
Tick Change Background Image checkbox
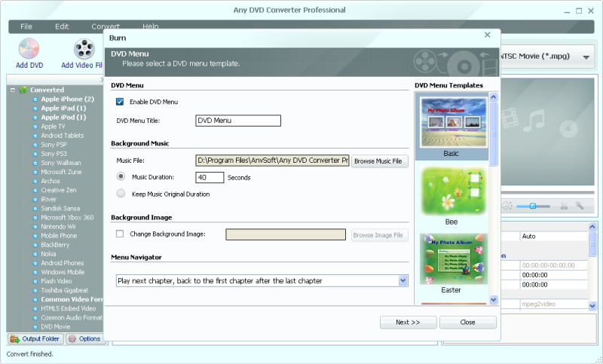[120, 234]
